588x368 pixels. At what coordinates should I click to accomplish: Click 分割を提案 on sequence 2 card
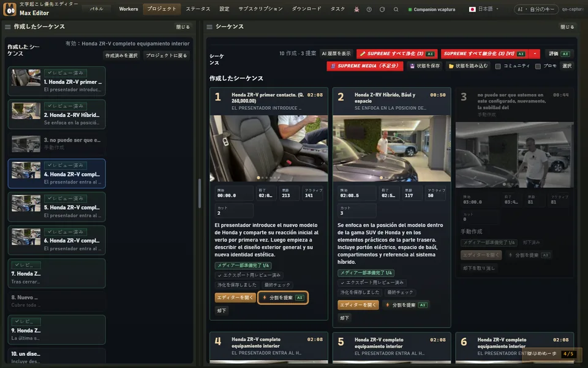pos(405,305)
